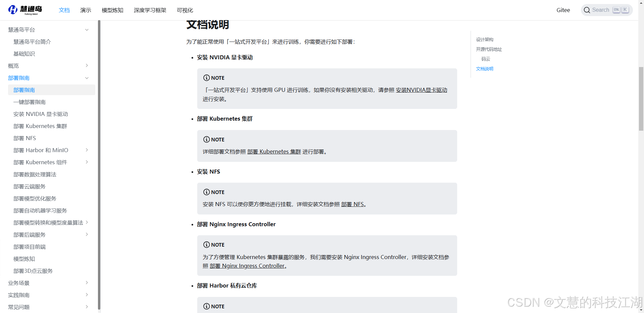Open 基础知识 in sidebar
Image resolution: width=644 pixels, height=313 pixels.
(x=24, y=54)
